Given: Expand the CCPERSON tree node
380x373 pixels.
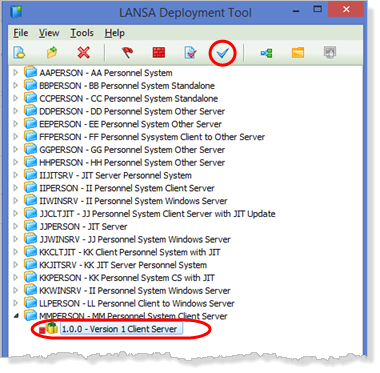Looking at the screenshot, I should 16,98.
